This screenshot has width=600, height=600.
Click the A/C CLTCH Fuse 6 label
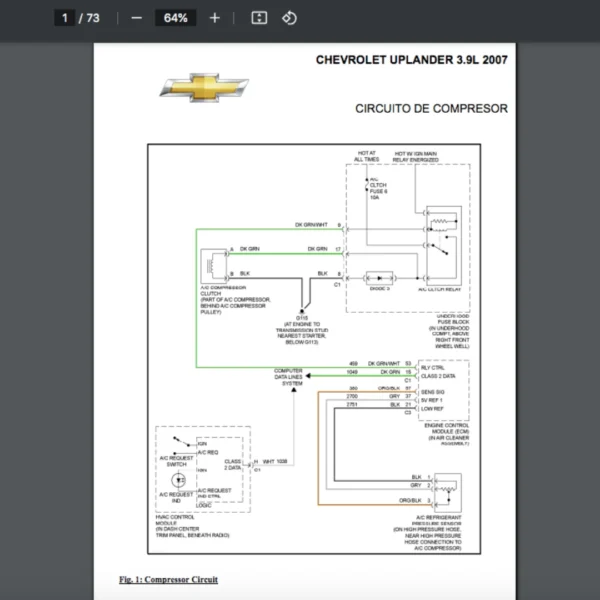click(x=378, y=188)
